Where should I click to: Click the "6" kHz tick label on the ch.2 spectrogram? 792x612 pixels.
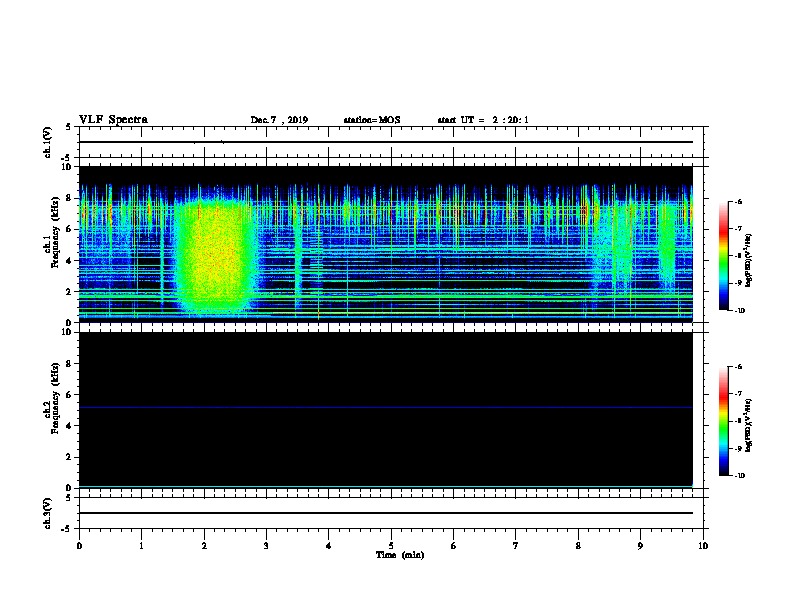tap(70, 395)
